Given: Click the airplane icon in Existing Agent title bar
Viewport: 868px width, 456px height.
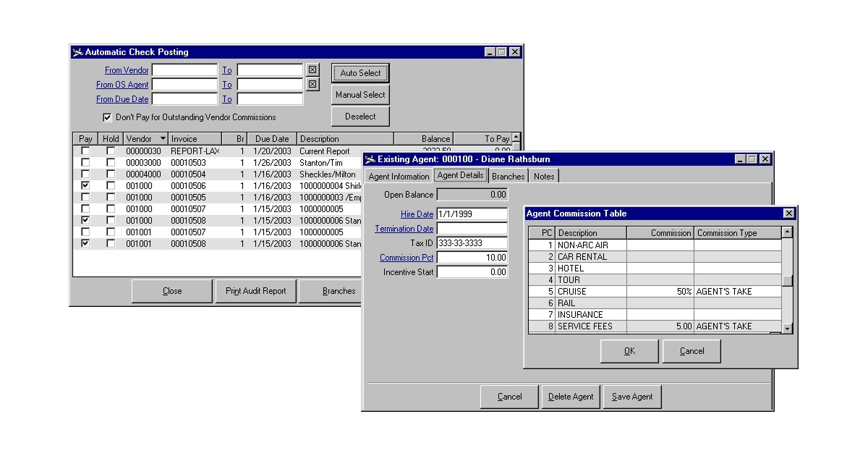Looking at the screenshot, I should [370, 159].
